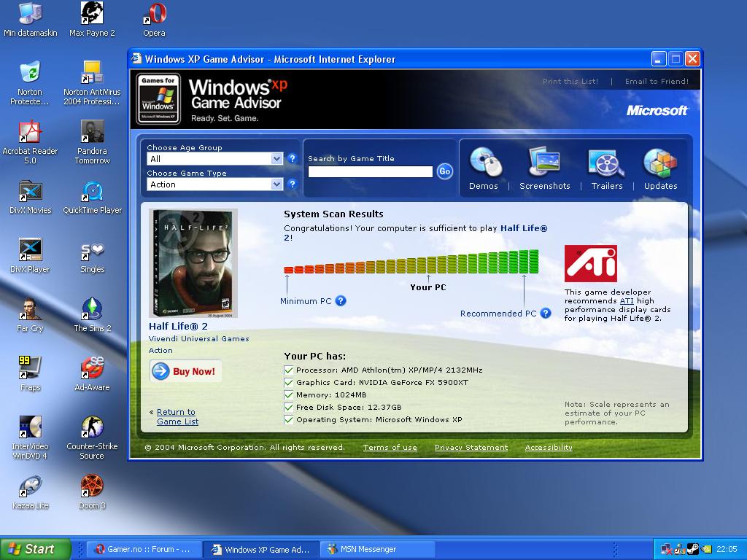Click Print this List! link
The image size is (747, 560).
click(x=570, y=82)
